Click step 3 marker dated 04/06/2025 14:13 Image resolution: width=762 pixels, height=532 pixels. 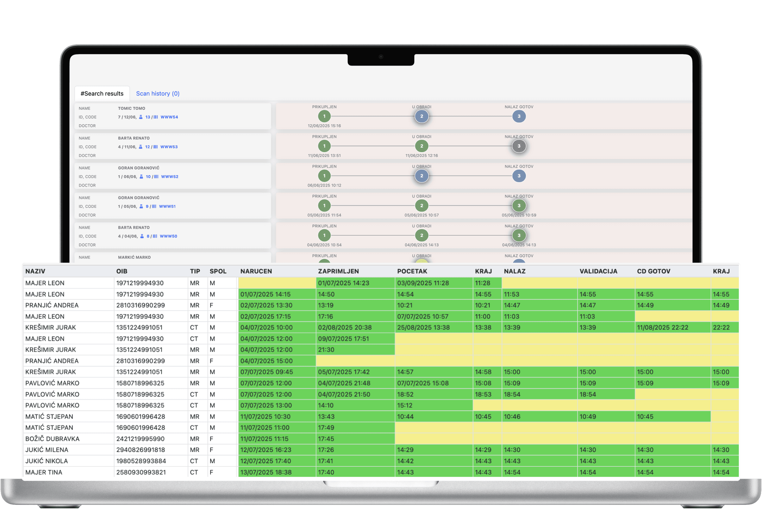(519, 236)
